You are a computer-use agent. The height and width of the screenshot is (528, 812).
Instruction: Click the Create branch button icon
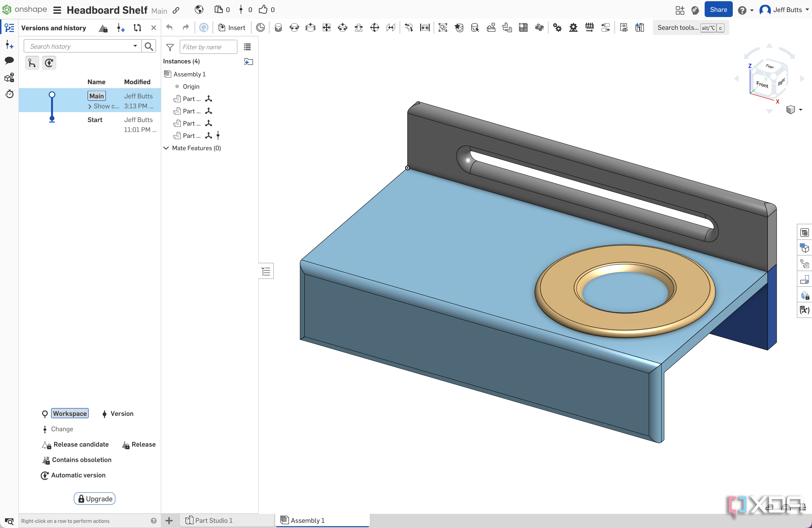32,63
